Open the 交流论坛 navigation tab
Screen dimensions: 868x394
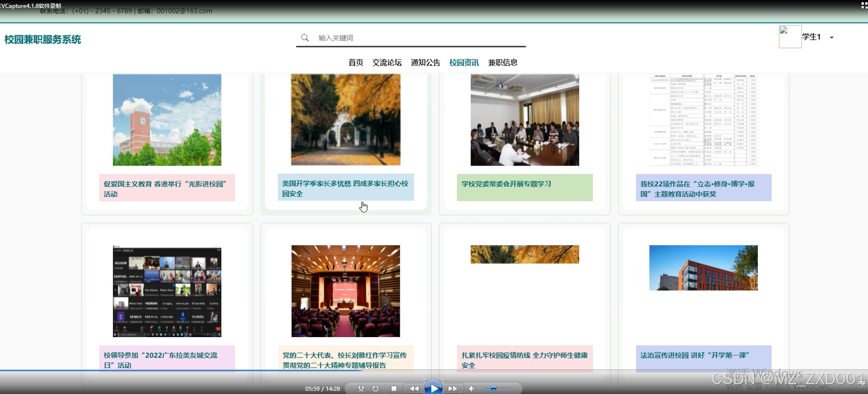point(387,62)
